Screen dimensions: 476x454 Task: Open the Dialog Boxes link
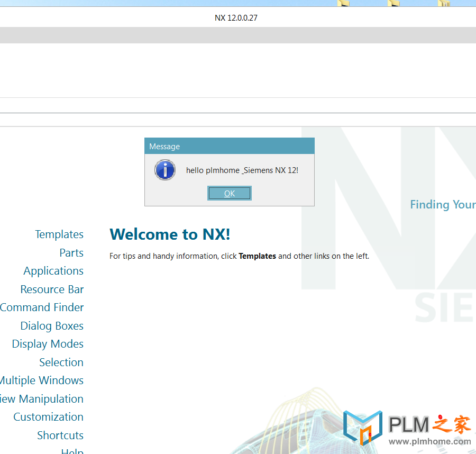52,326
